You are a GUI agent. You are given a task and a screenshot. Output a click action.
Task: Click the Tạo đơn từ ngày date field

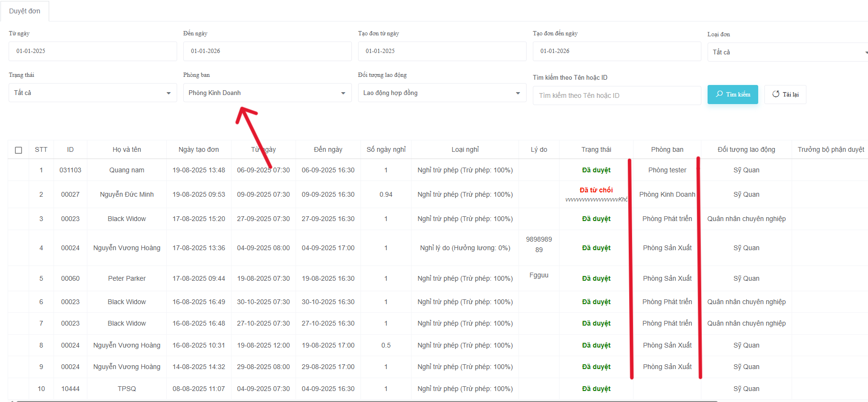[442, 51]
